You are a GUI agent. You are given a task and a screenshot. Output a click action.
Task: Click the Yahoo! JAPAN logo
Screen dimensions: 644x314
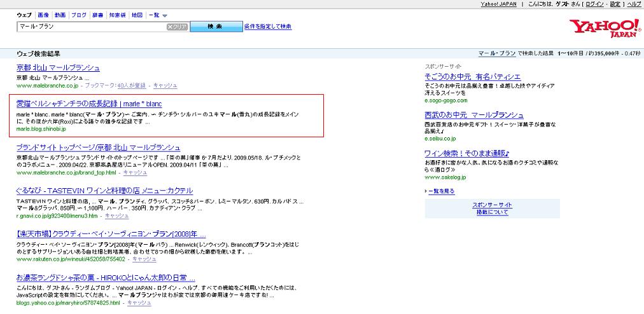click(x=605, y=29)
